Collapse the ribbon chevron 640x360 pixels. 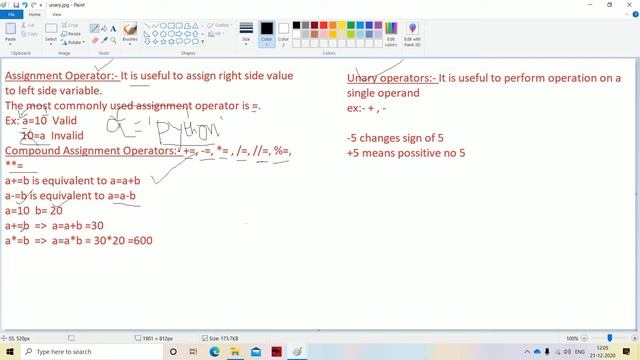pos(627,14)
